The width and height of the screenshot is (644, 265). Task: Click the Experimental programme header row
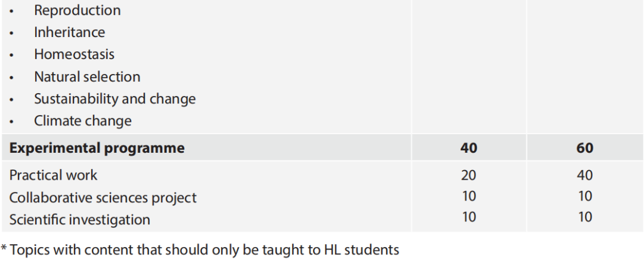[322, 147]
